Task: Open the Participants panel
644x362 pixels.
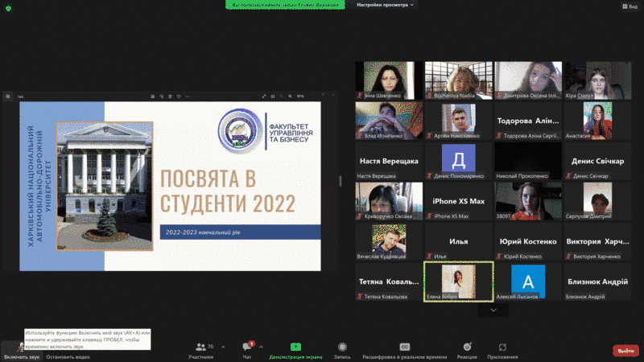Action: (x=200, y=349)
